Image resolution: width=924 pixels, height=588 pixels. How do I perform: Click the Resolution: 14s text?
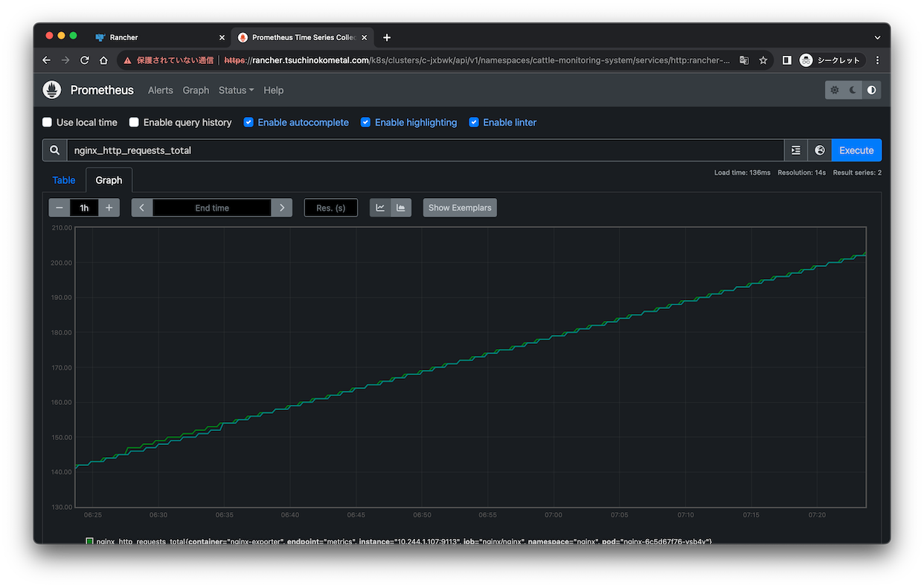click(x=801, y=173)
